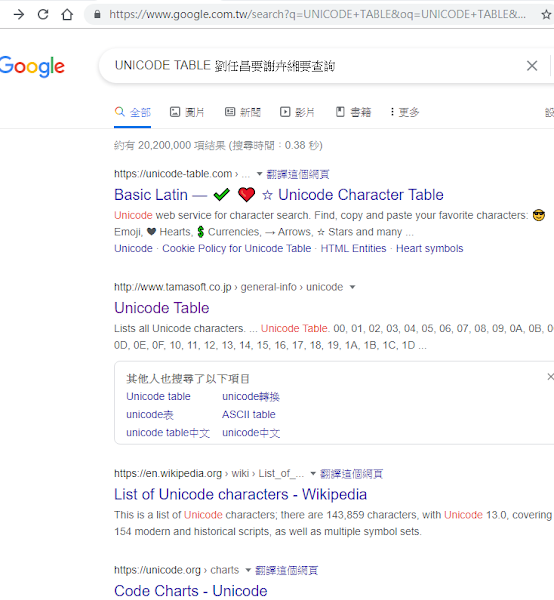Image resolution: width=554 pixels, height=600 pixels.
Task: Translate the unicode.org charts page
Action: click(x=287, y=571)
